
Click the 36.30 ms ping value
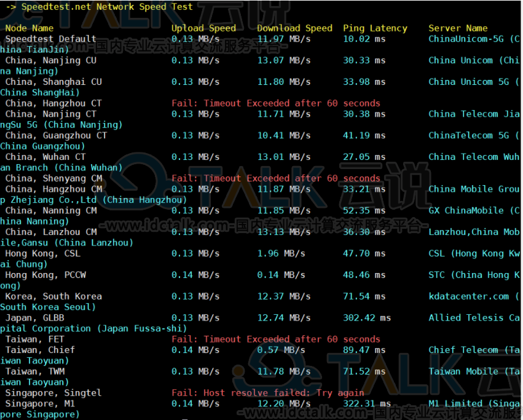point(364,232)
